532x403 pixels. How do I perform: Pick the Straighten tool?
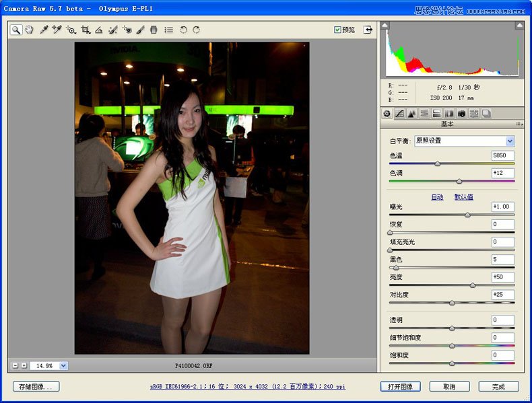(x=99, y=30)
